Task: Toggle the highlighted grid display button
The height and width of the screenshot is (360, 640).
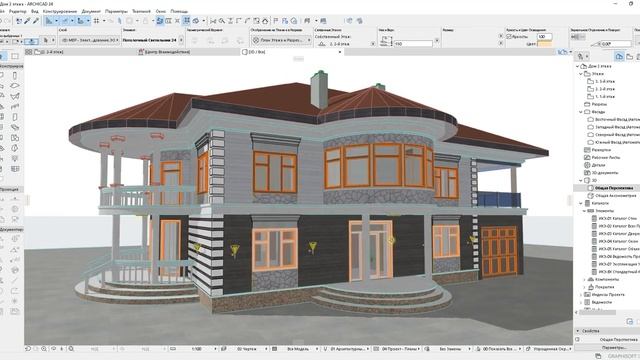Action: 187,21
